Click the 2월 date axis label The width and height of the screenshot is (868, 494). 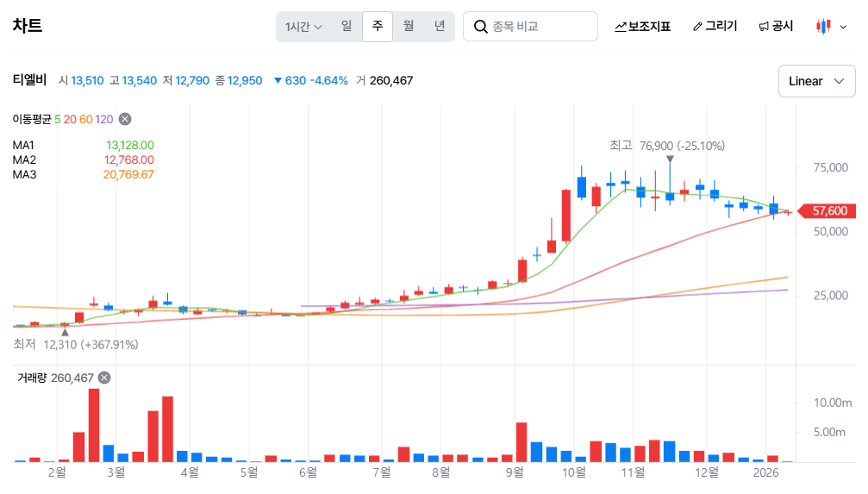tap(57, 472)
